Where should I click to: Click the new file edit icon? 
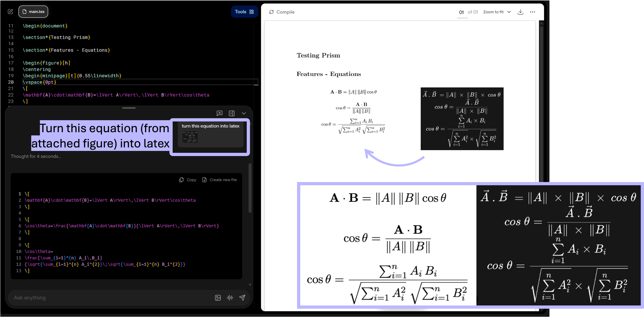click(x=10, y=12)
